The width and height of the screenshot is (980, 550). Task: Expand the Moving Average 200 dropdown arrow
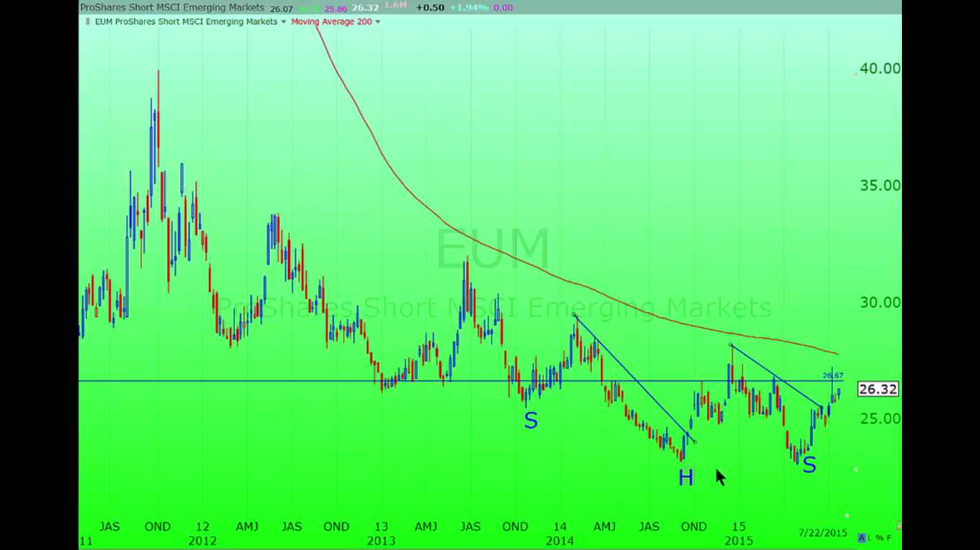[378, 22]
